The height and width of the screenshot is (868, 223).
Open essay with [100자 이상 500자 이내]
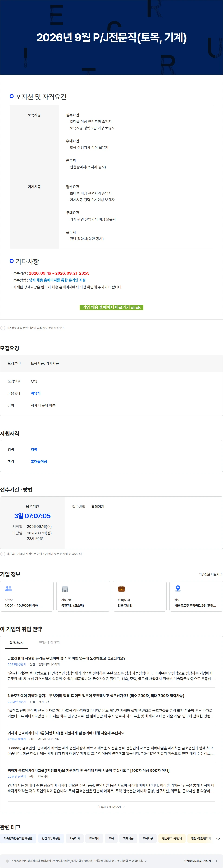click(x=89, y=770)
